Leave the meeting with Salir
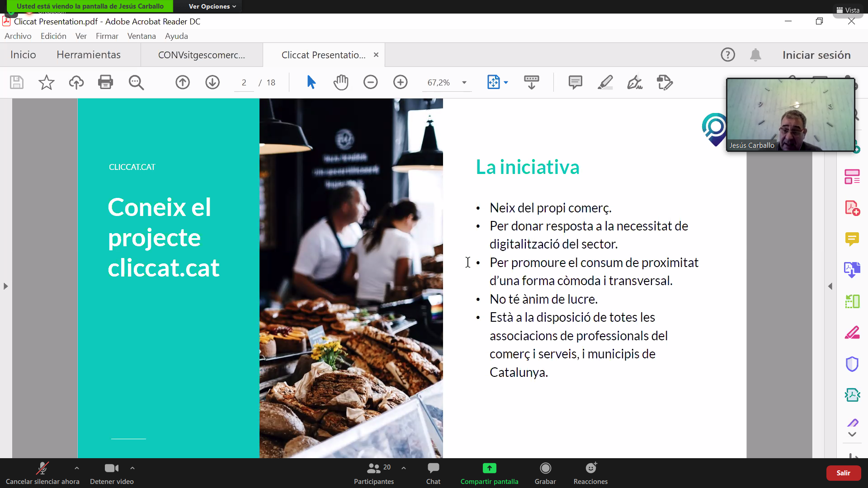The height and width of the screenshot is (488, 868). tap(843, 473)
